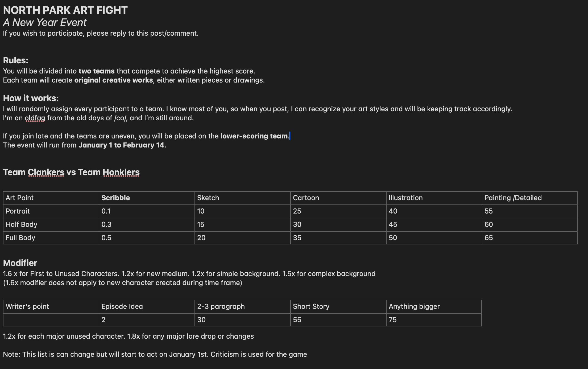
Task: Click the A New Year Event subtitle
Action: point(45,23)
